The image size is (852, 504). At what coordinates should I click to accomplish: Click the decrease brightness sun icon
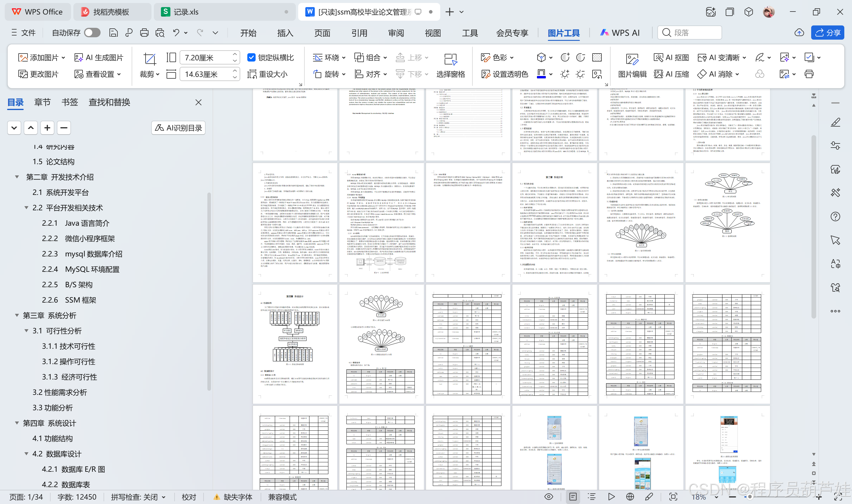(580, 74)
